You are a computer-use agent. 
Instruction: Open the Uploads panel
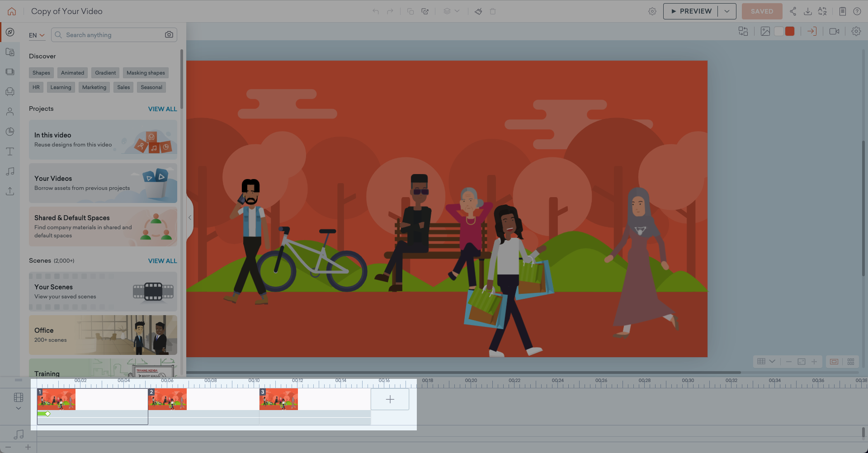coord(10,191)
